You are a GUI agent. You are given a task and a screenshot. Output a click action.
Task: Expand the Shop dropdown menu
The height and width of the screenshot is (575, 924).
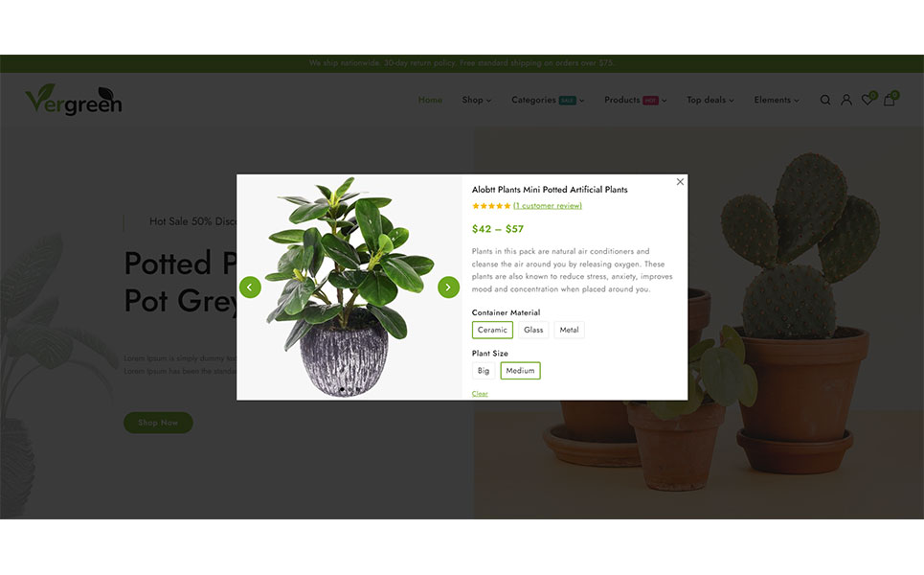pos(476,101)
